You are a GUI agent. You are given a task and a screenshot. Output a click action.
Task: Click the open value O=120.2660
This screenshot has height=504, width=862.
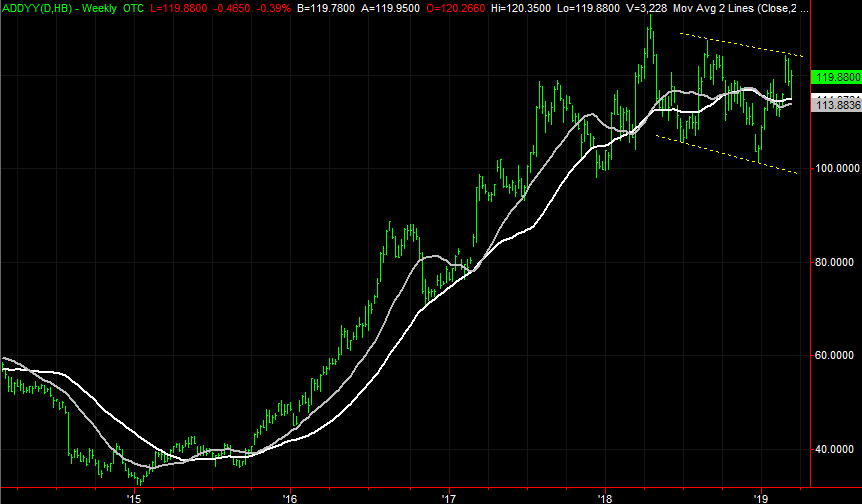coord(456,8)
